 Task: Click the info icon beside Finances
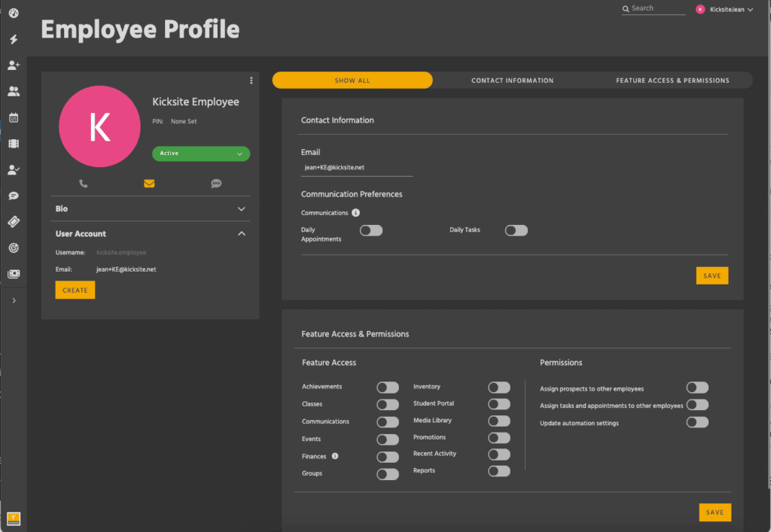click(x=335, y=456)
